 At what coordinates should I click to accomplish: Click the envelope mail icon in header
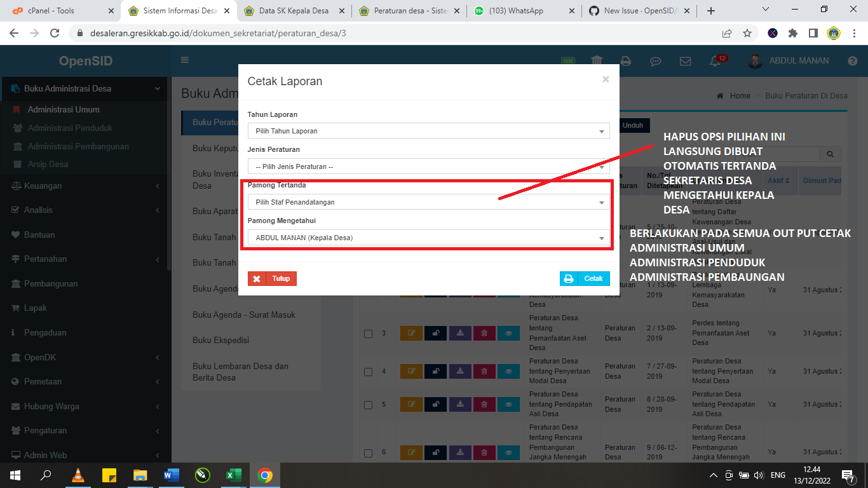[685, 60]
